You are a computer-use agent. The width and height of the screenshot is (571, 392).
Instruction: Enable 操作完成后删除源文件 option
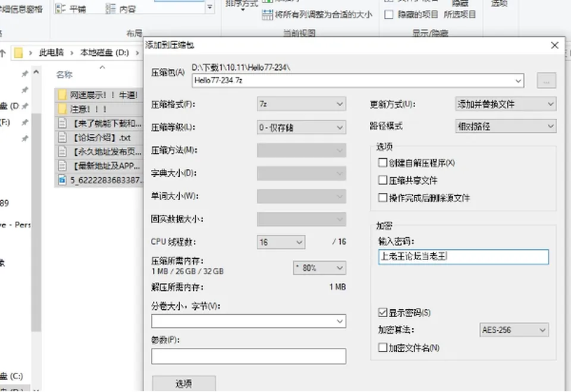382,197
